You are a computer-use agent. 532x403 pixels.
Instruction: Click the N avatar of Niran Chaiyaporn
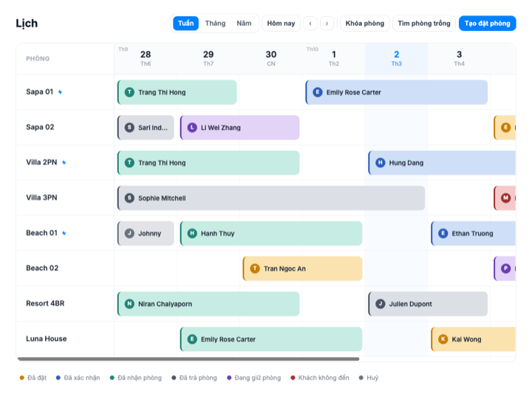(x=129, y=304)
